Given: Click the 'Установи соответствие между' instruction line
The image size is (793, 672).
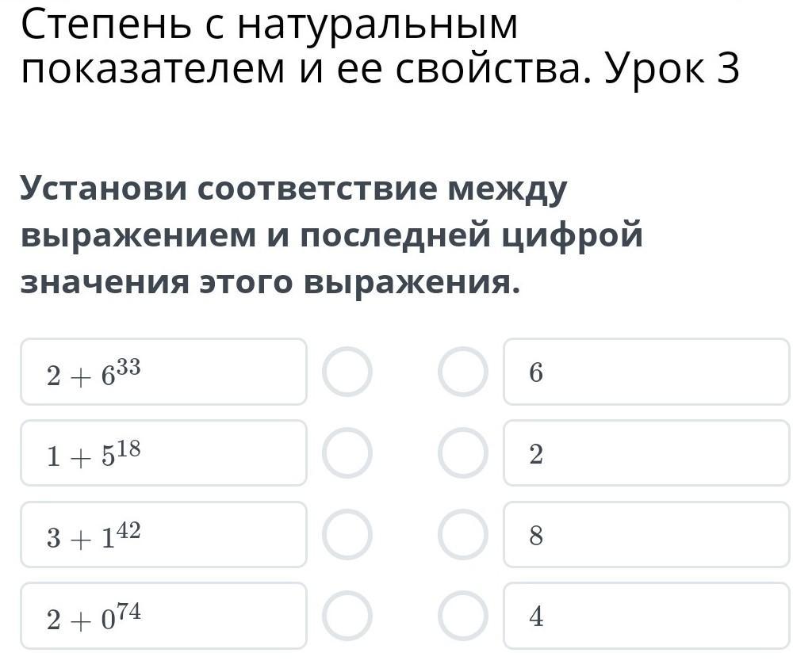Looking at the screenshot, I should [294, 190].
